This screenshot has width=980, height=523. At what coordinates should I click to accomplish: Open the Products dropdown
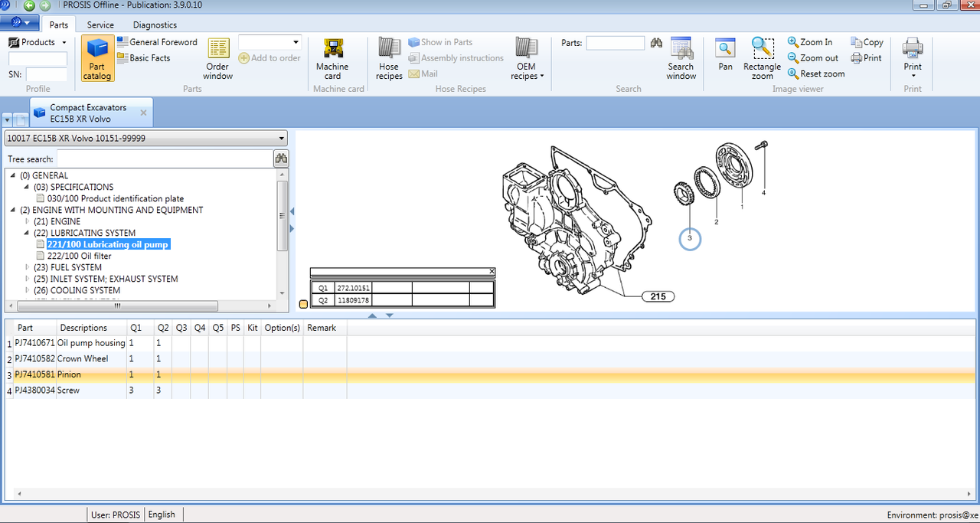[x=38, y=42]
